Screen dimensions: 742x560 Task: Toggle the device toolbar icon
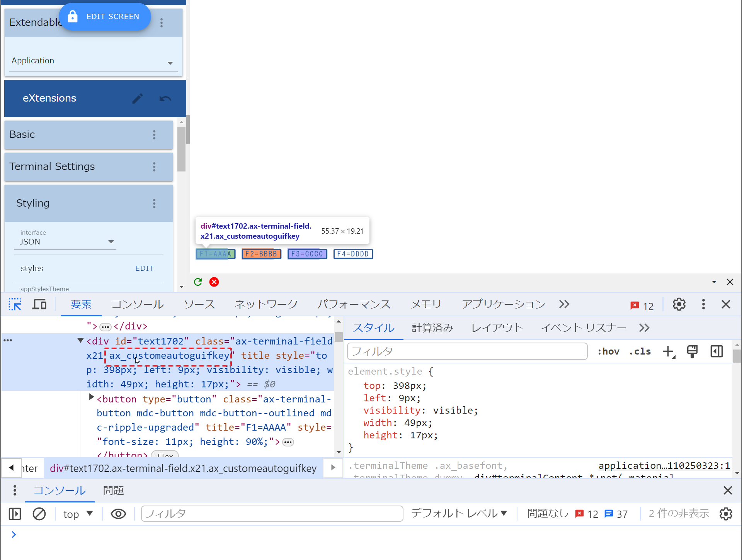coord(39,304)
